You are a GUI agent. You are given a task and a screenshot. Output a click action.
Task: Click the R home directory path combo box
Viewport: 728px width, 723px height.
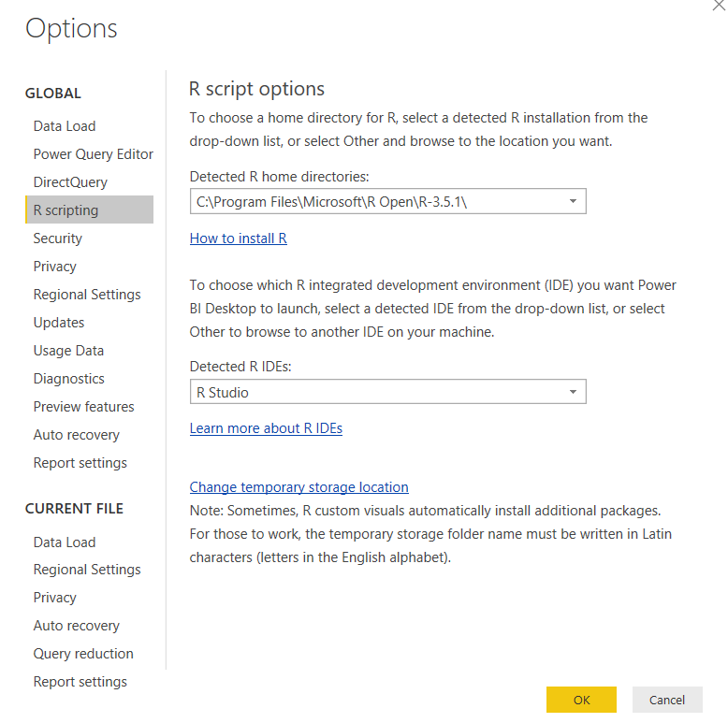pyautogui.click(x=387, y=201)
